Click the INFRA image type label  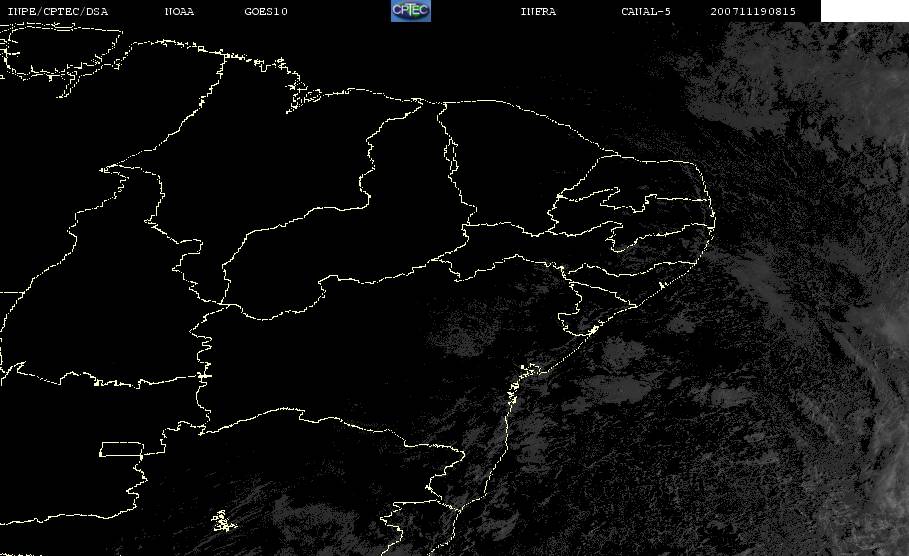[x=538, y=12]
